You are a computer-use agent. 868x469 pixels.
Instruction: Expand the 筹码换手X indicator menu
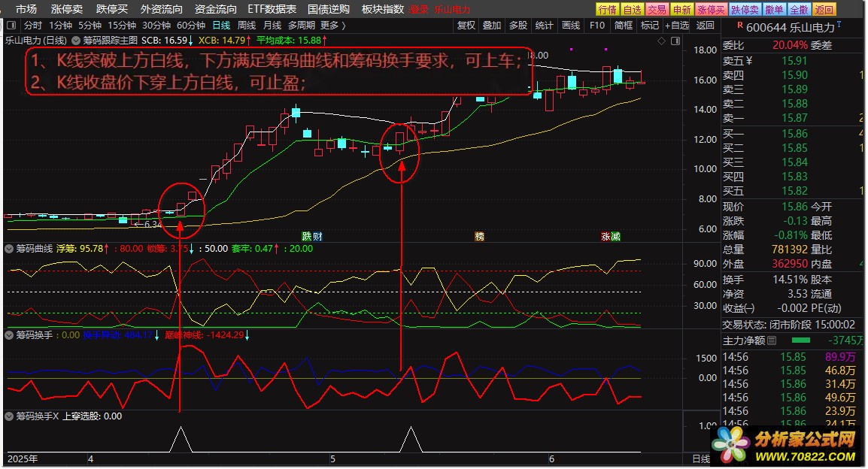click(x=9, y=416)
